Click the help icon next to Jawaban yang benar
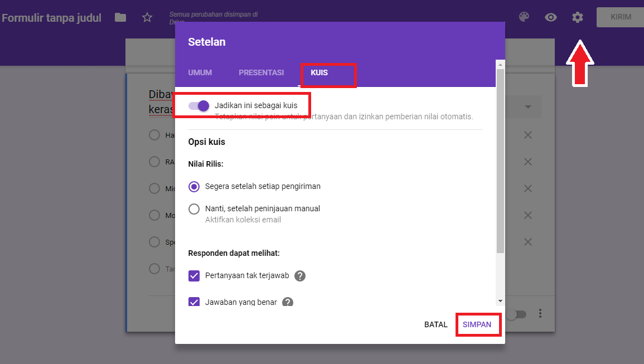 click(x=287, y=302)
